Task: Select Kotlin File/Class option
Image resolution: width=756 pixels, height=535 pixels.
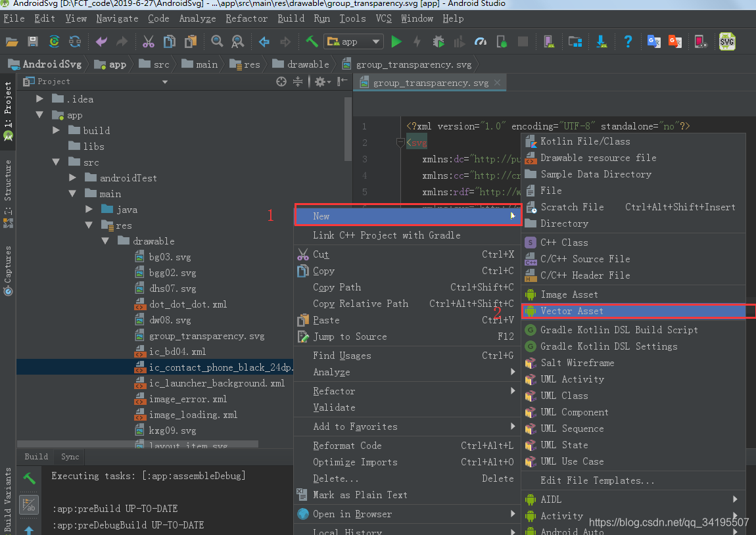Action: [x=634, y=141]
